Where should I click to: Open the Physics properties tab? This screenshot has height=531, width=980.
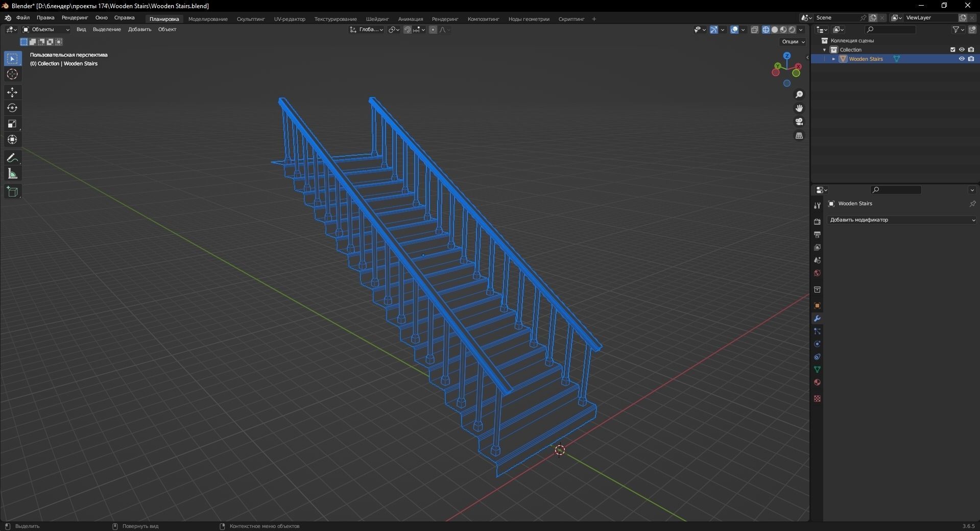point(817,344)
